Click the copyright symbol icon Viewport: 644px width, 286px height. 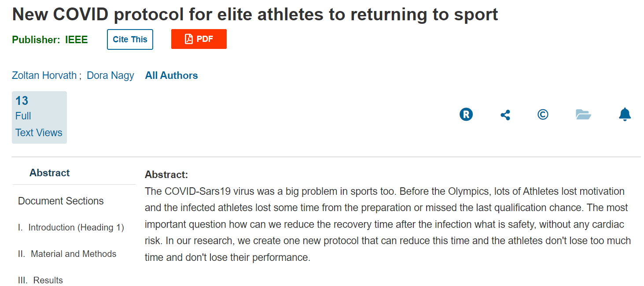click(x=543, y=115)
